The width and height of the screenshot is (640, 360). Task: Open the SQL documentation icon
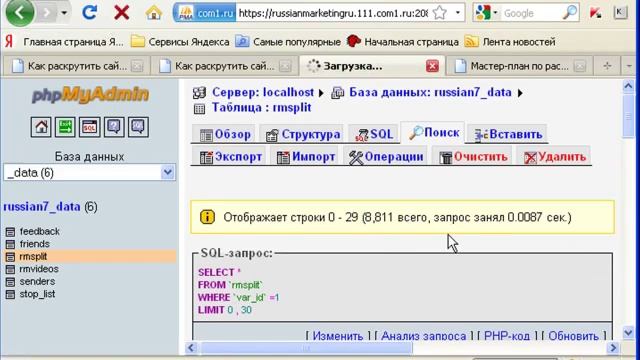(138, 127)
